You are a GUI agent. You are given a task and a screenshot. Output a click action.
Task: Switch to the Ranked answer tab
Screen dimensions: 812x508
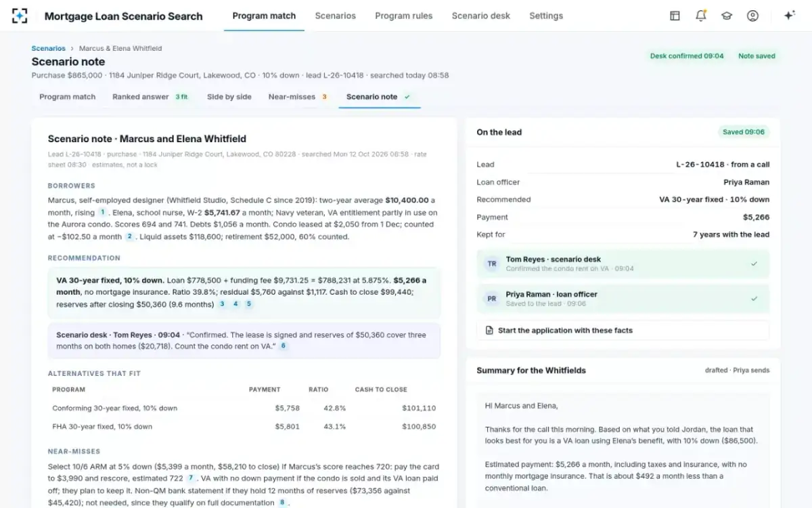pos(150,97)
